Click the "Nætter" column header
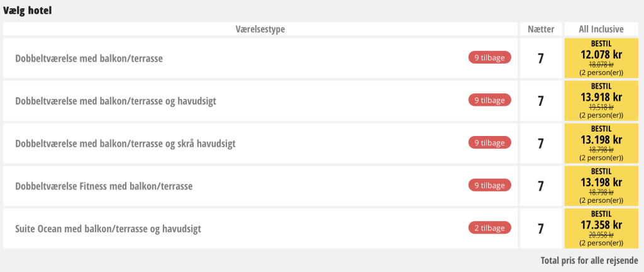 [x=540, y=29]
